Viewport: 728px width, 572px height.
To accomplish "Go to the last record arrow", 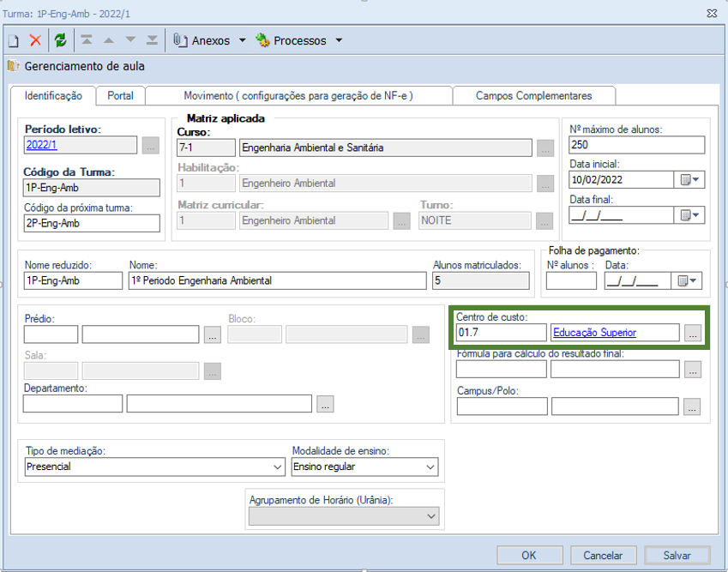I will tap(152, 40).
